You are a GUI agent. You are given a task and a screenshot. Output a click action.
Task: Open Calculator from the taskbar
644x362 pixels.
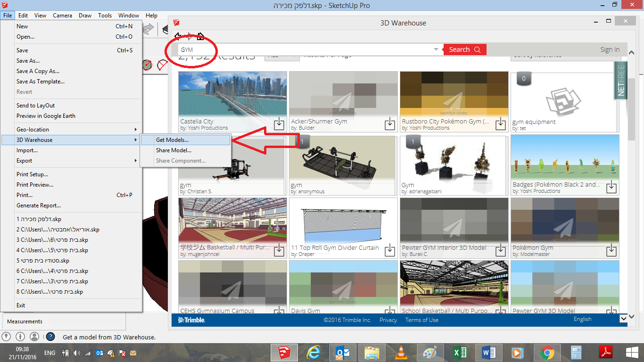[576, 353]
